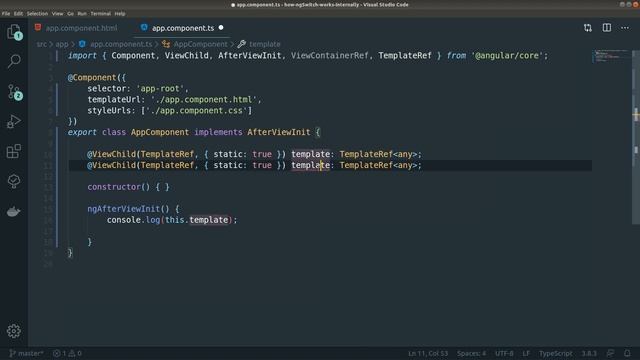Viewport: 640px width, 360px height.
Task: Open the Selection menu
Action: [x=37, y=13]
